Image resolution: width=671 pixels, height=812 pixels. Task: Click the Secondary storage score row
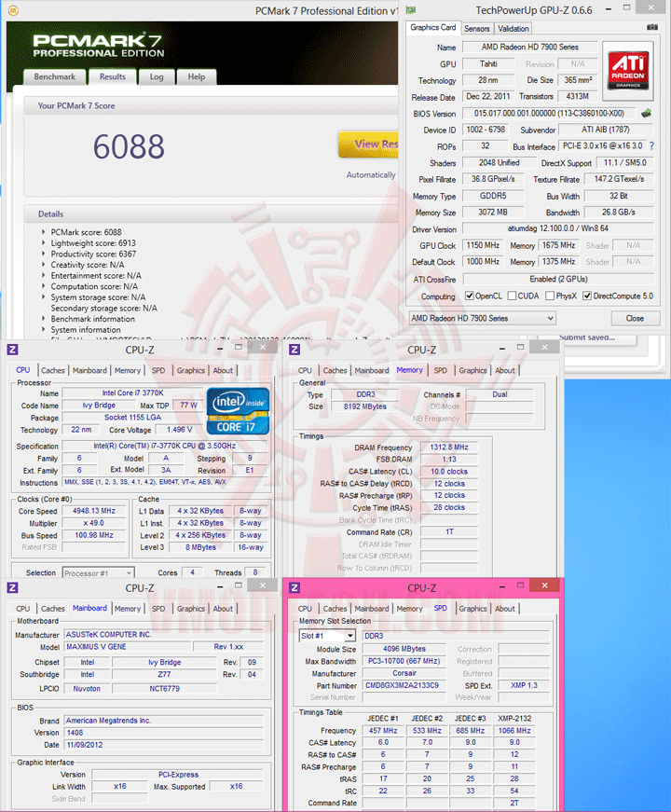tap(104, 309)
